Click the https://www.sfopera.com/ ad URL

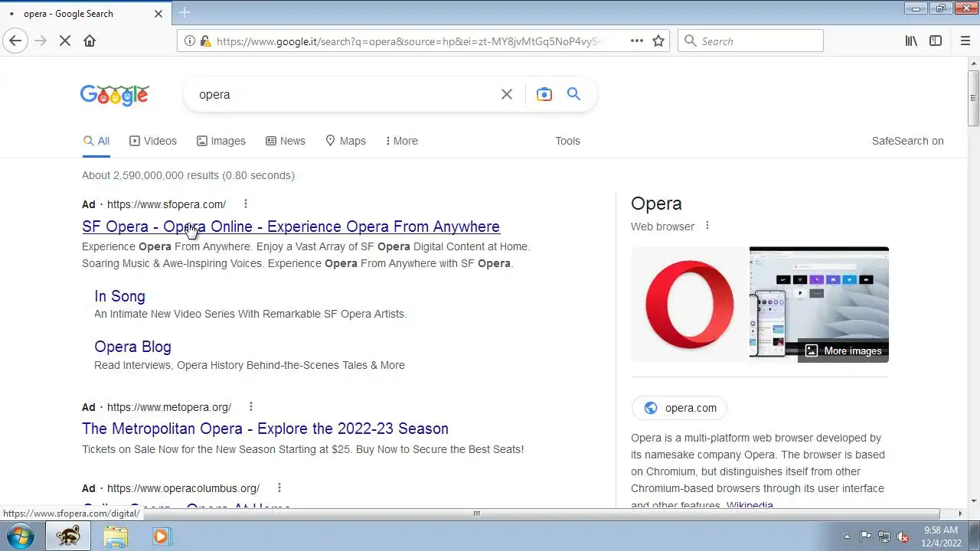[x=166, y=204]
